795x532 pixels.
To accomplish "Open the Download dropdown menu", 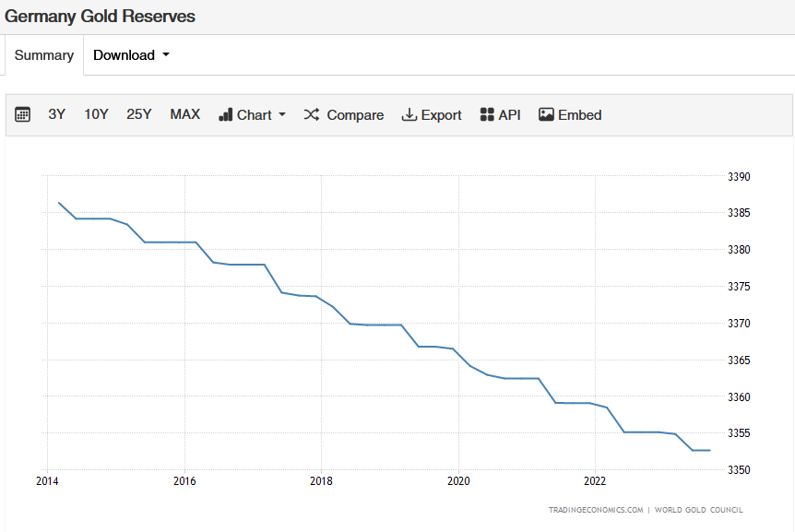I will tap(131, 55).
